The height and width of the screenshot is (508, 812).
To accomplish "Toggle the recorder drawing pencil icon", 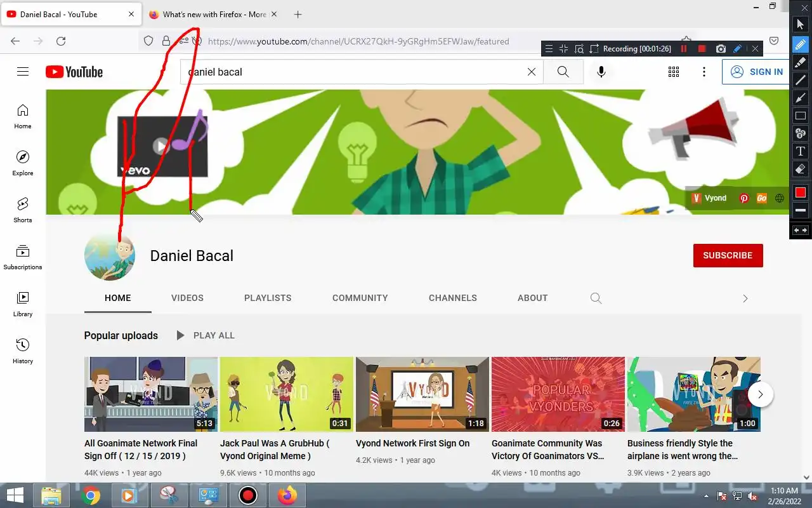I will pos(737,48).
